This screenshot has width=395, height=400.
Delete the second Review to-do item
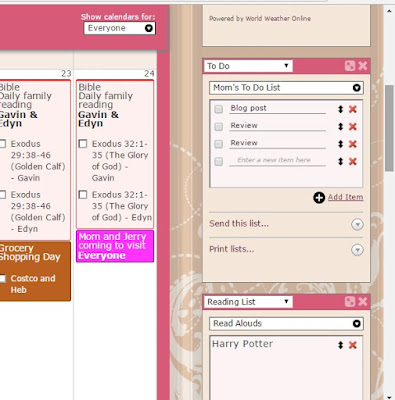point(353,144)
